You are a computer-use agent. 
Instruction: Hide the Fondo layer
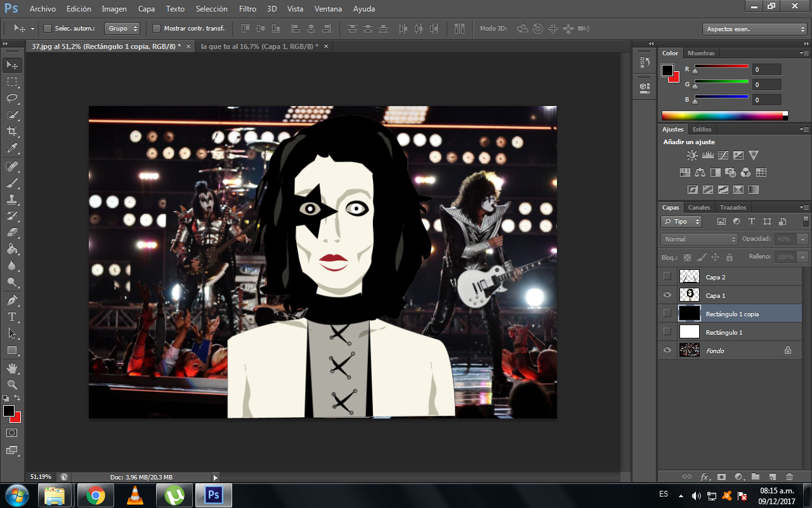[x=667, y=351]
